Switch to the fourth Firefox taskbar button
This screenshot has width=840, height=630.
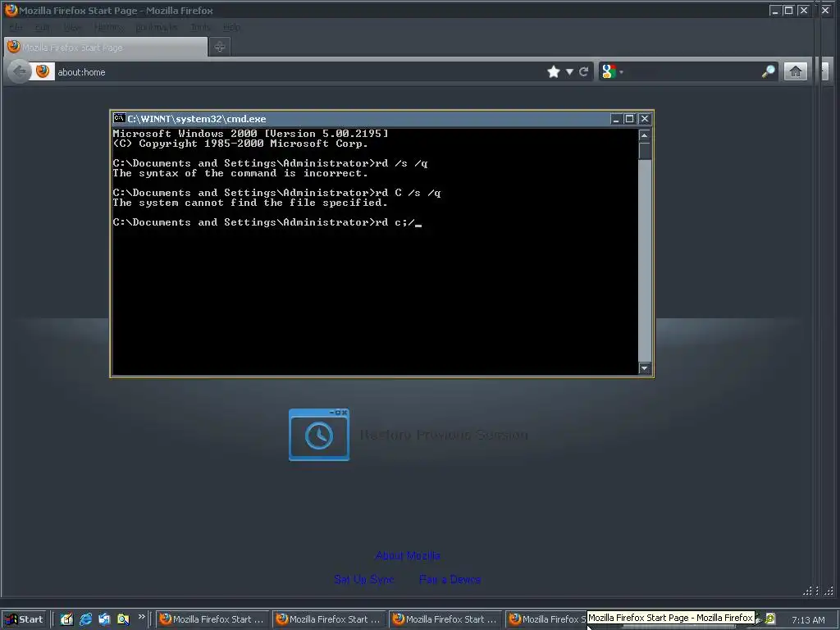click(x=546, y=619)
